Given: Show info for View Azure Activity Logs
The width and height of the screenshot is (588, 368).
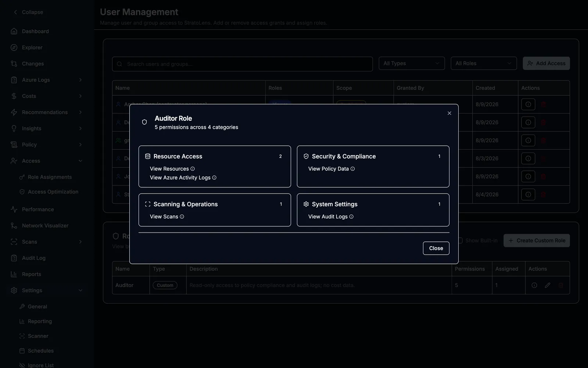Looking at the screenshot, I should 214,178.
